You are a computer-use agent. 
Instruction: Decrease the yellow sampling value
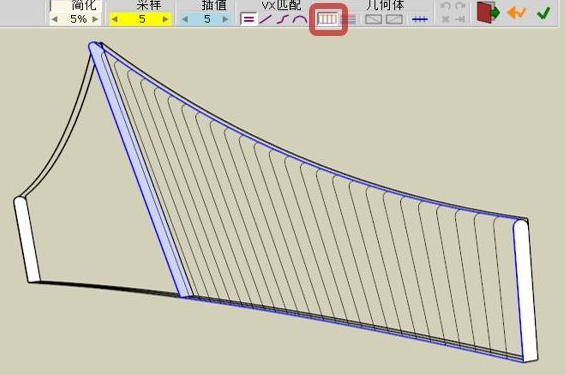115,19
